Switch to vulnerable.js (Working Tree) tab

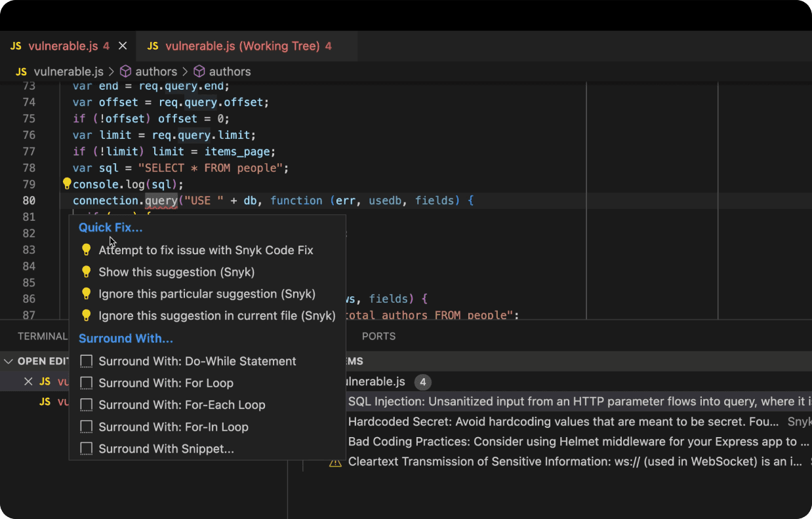242,46
